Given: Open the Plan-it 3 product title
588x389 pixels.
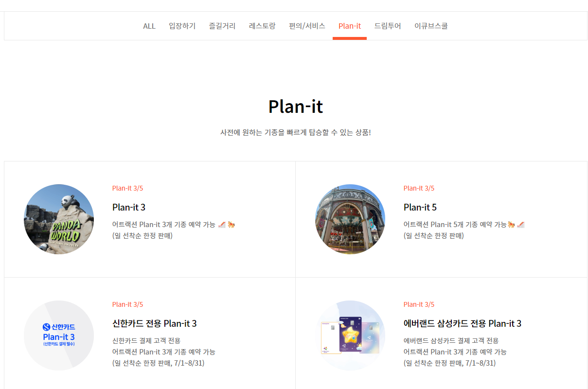Looking at the screenshot, I should click(129, 207).
